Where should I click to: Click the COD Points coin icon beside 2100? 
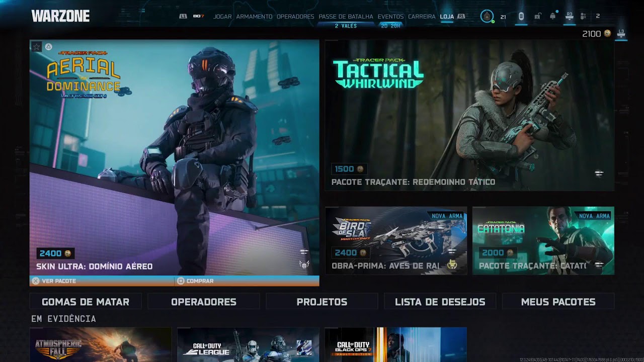point(607,34)
